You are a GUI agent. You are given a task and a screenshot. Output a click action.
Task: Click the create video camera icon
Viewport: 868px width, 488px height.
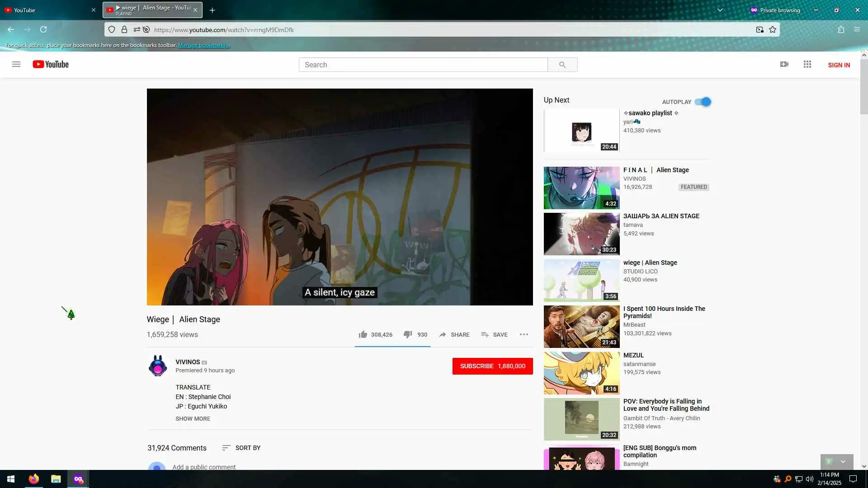784,64
